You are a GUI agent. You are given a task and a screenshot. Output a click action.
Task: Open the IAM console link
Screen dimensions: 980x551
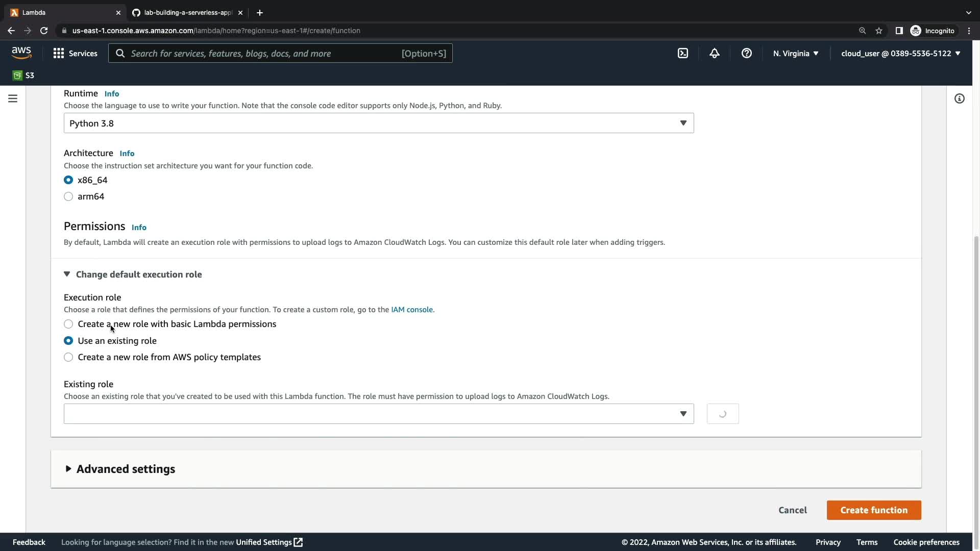(x=411, y=310)
